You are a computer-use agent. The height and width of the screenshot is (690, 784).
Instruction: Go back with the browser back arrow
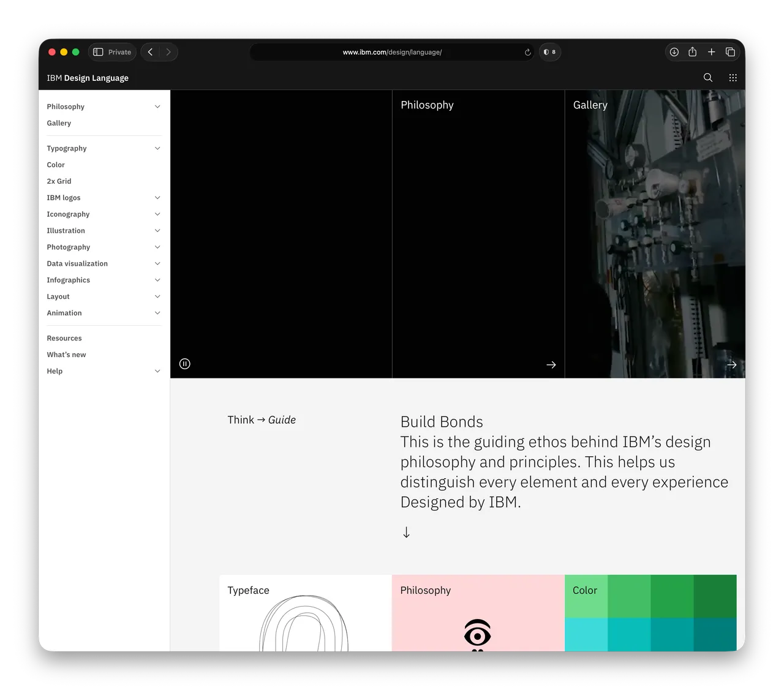pyautogui.click(x=150, y=52)
